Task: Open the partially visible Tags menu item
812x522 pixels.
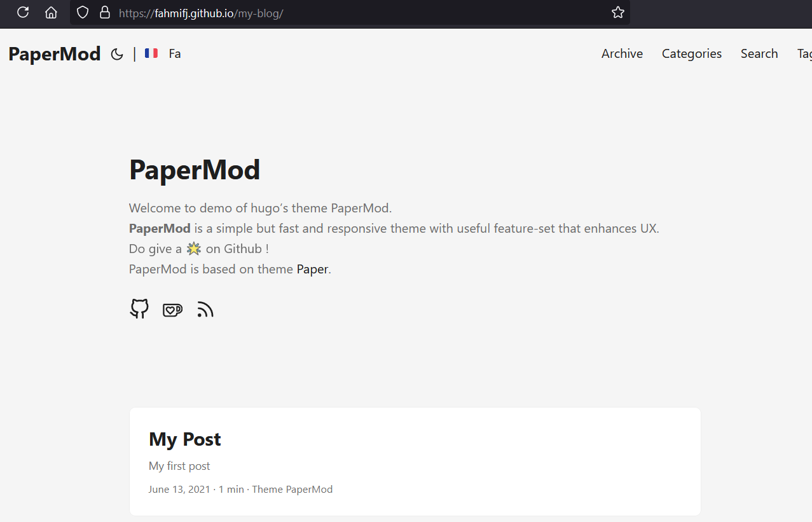Action: (x=804, y=54)
